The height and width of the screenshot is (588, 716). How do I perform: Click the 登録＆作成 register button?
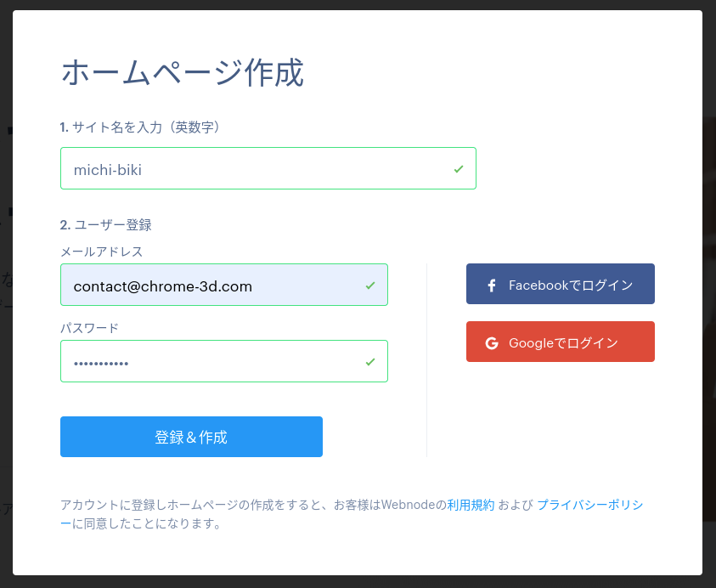tap(191, 437)
